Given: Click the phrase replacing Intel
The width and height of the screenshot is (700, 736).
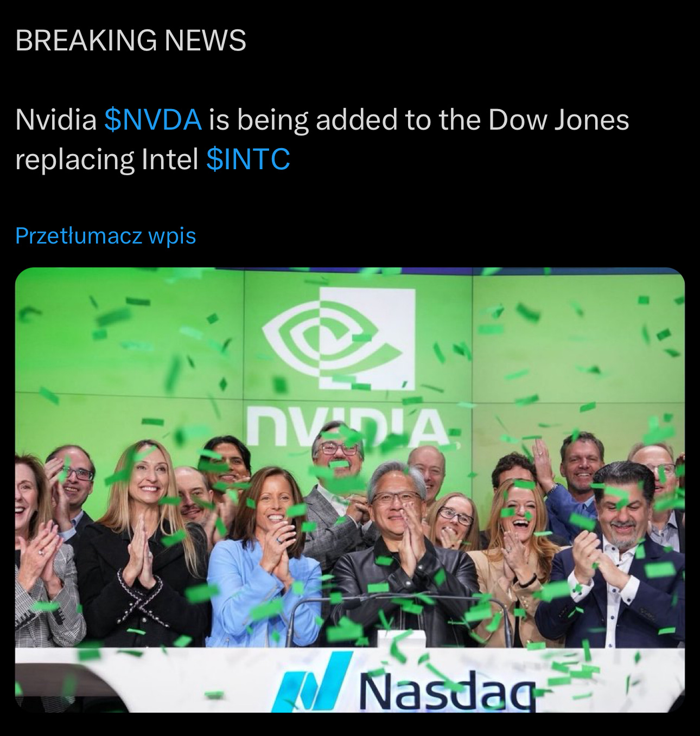Looking at the screenshot, I should click(x=107, y=159).
